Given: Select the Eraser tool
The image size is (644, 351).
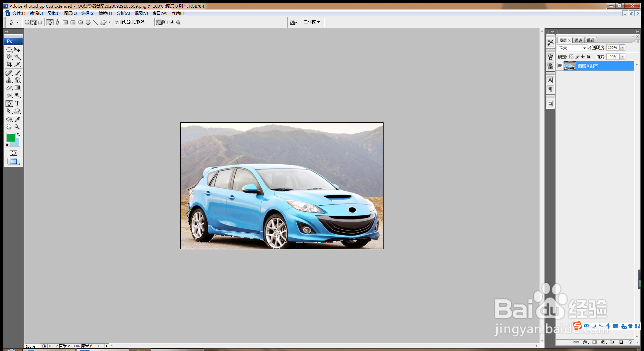Looking at the screenshot, I should coord(9,88).
